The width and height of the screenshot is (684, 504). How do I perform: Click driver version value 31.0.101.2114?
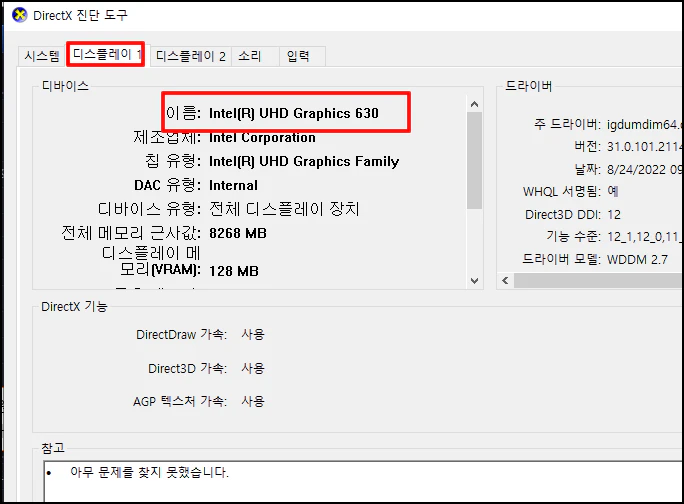[644, 147]
